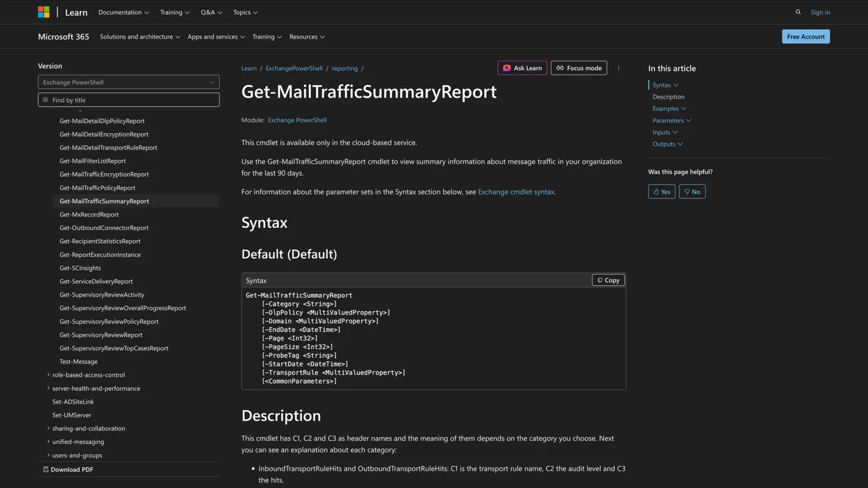This screenshot has height=488, width=868.
Task: Open the top Training dropdown menu
Action: click(175, 12)
